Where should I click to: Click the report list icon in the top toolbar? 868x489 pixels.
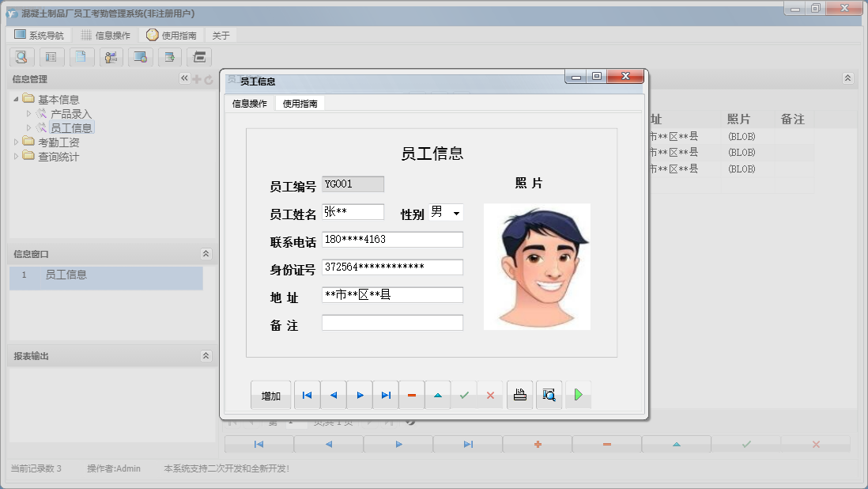(x=51, y=57)
